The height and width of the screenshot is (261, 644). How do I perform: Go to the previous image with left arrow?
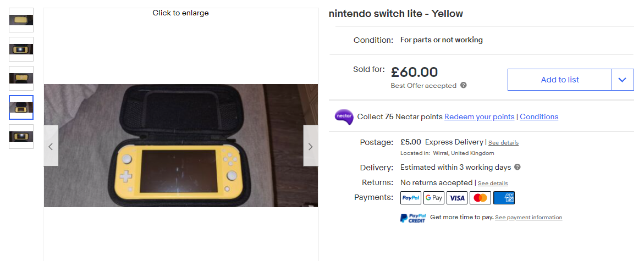51,146
